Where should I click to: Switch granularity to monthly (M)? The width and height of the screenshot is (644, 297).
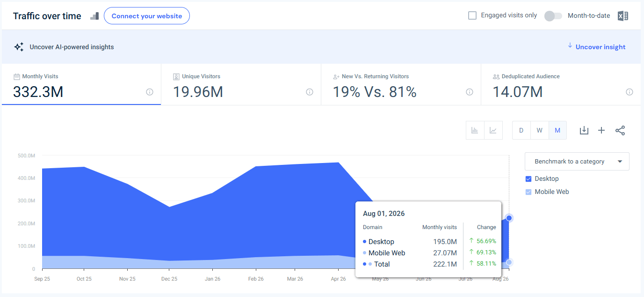click(x=557, y=130)
